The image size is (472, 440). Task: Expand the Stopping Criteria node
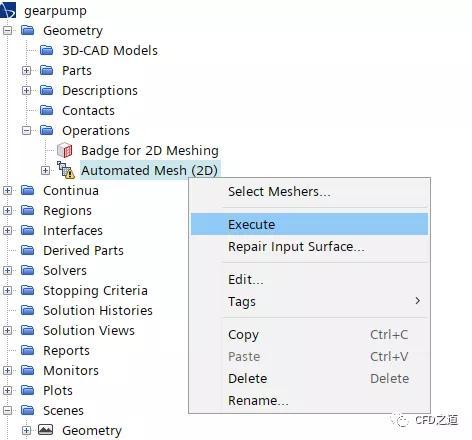pyautogui.click(x=7, y=290)
